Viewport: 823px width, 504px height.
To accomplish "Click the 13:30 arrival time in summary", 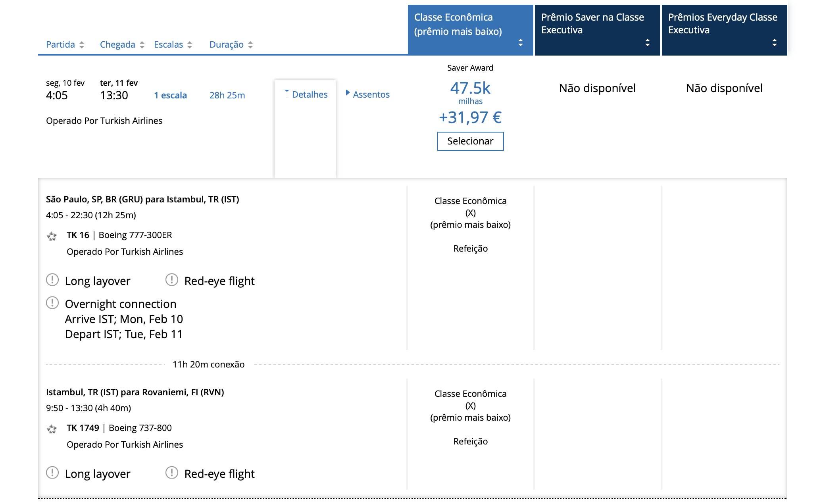I will [x=114, y=95].
